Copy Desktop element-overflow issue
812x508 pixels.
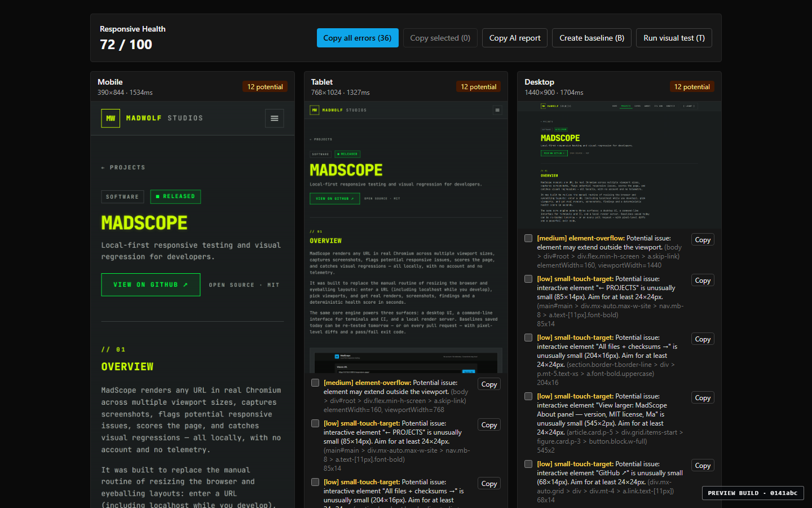tap(703, 240)
